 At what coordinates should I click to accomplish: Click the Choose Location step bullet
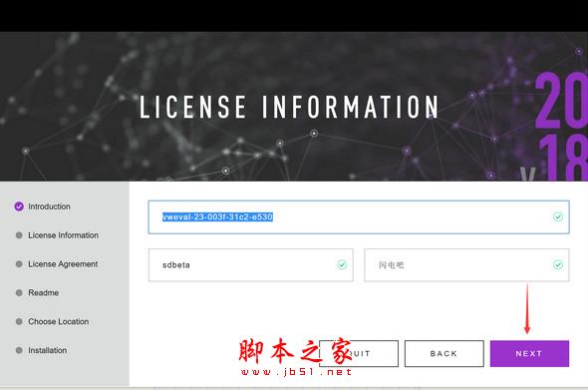(19, 322)
